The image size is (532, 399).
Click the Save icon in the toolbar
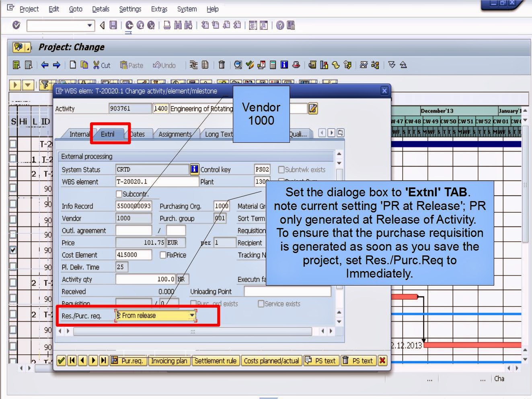tap(113, 25)
